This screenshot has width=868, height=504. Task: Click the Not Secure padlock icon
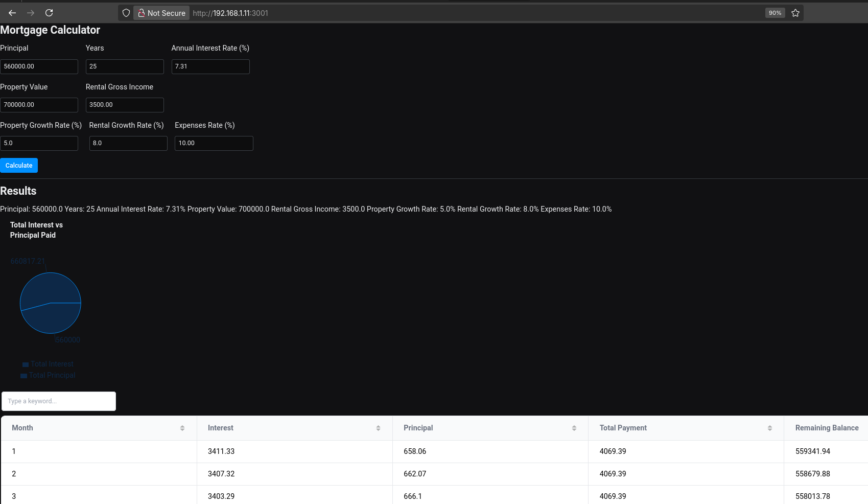point(142,13)
